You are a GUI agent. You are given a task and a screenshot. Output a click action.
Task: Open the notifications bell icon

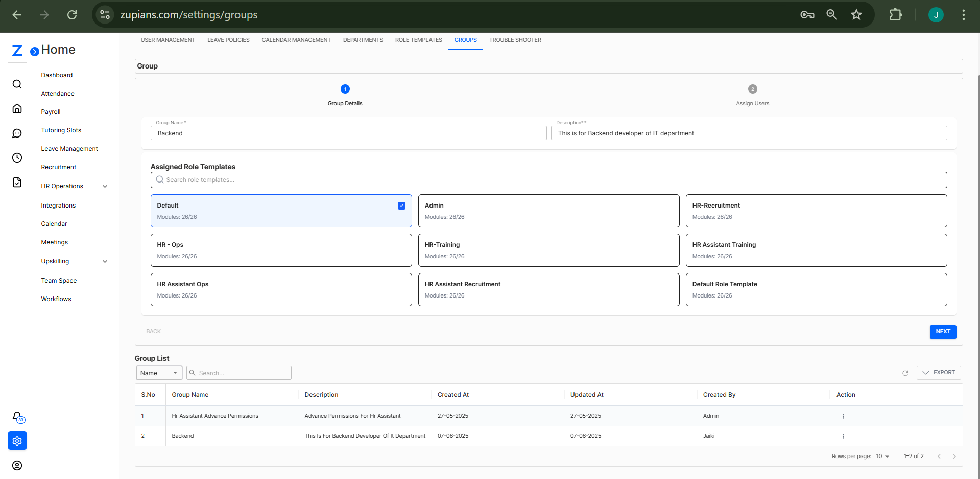point(17,417)
